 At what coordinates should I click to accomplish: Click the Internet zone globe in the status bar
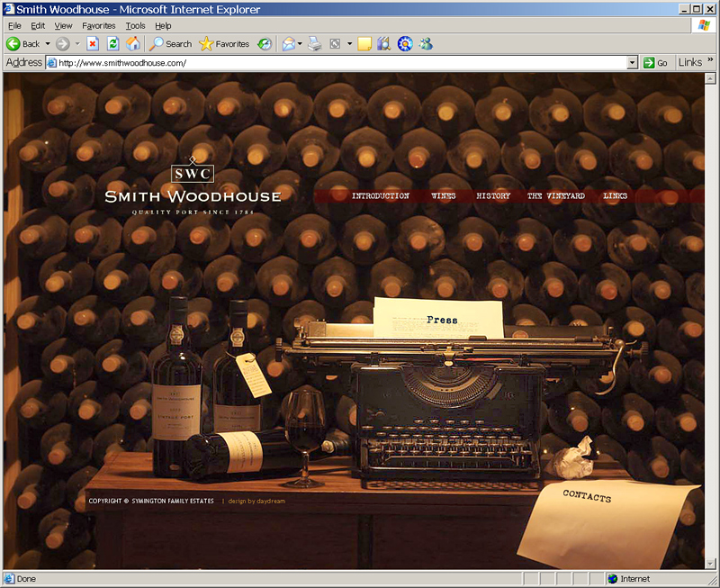tap(613, 579)
